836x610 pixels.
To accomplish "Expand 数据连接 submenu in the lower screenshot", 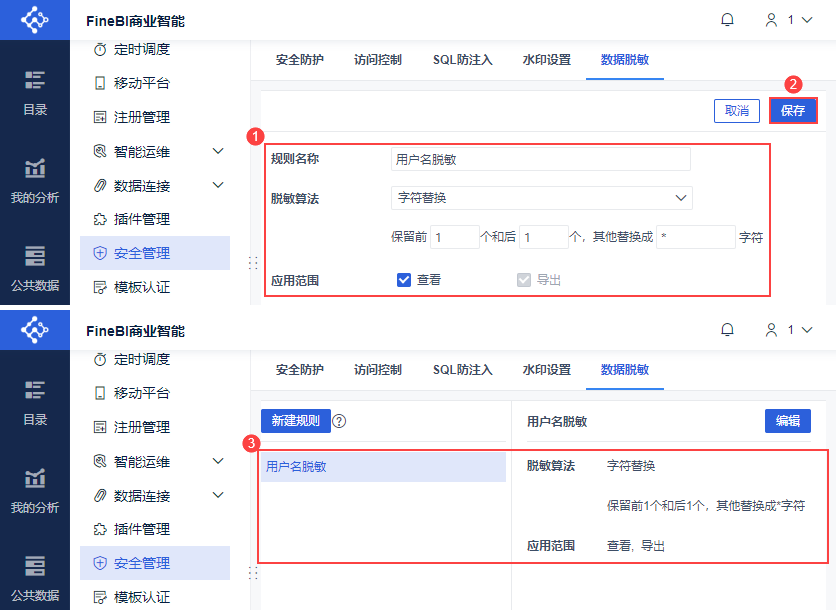I will click(218, 496).
